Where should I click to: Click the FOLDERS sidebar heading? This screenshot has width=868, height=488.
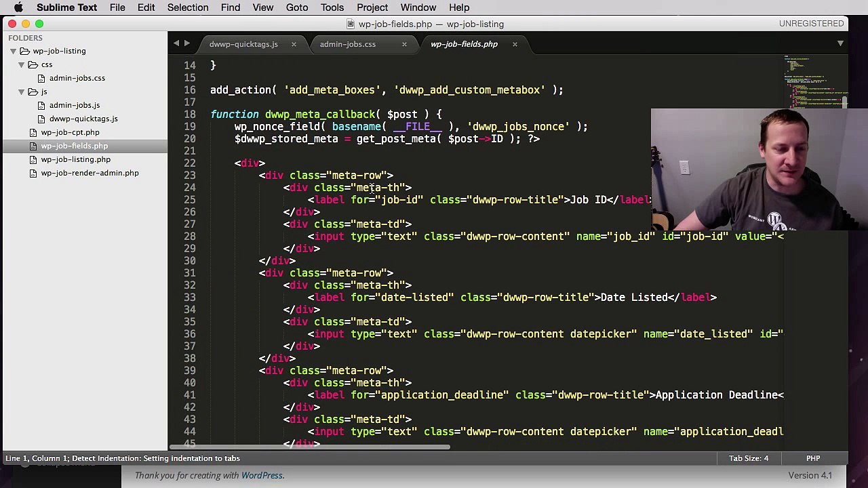pos(25,38)
